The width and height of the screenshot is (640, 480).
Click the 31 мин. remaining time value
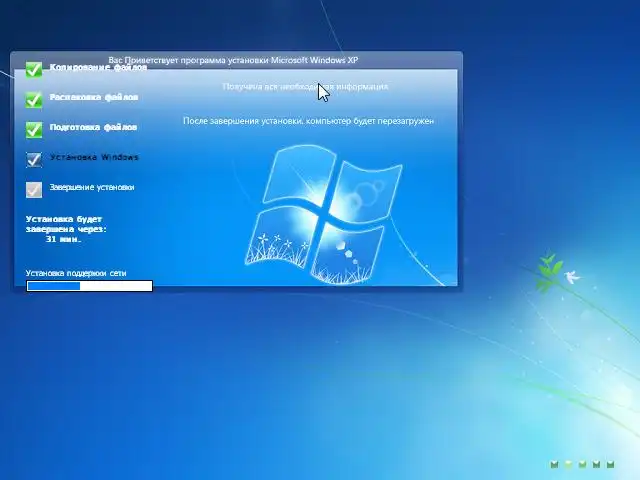coord(63,239)
